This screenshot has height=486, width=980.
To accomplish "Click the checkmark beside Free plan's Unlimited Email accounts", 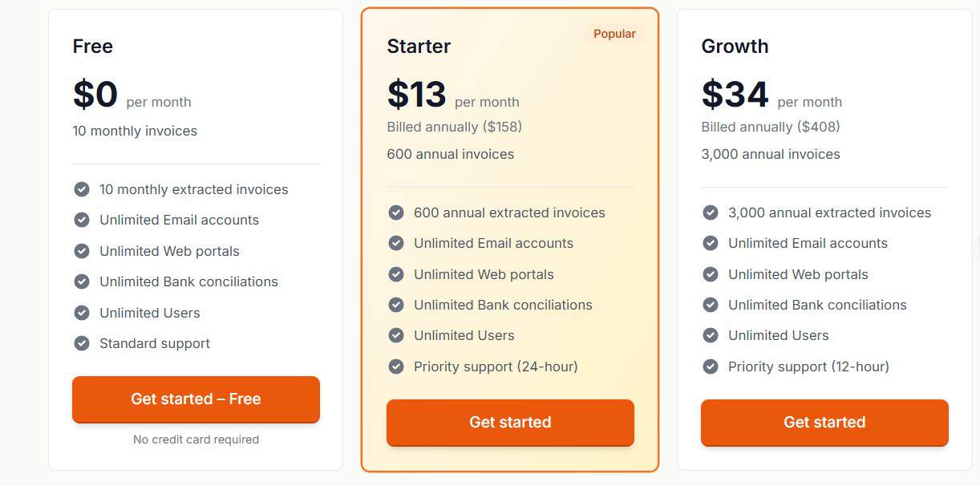I will 81,220.
